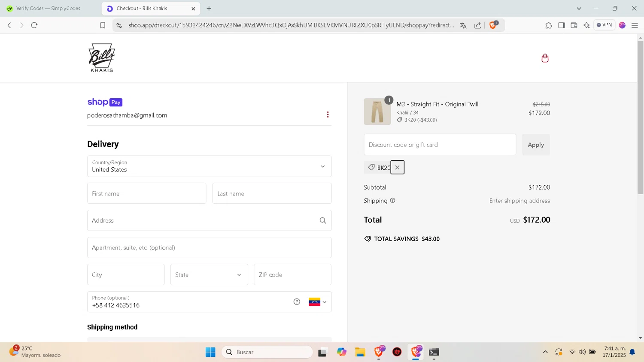Bookmark this checkout page
This screenshot has height=362, width=644.
pos(103,25)
